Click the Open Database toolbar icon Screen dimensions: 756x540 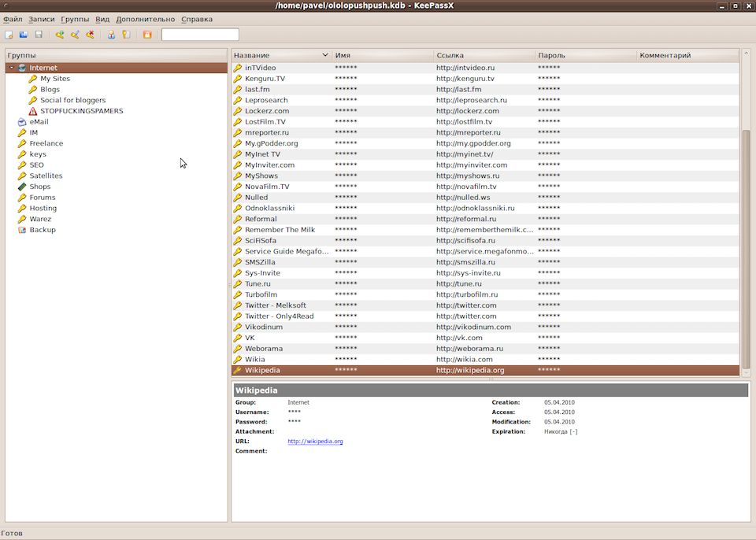coord(24,35)
